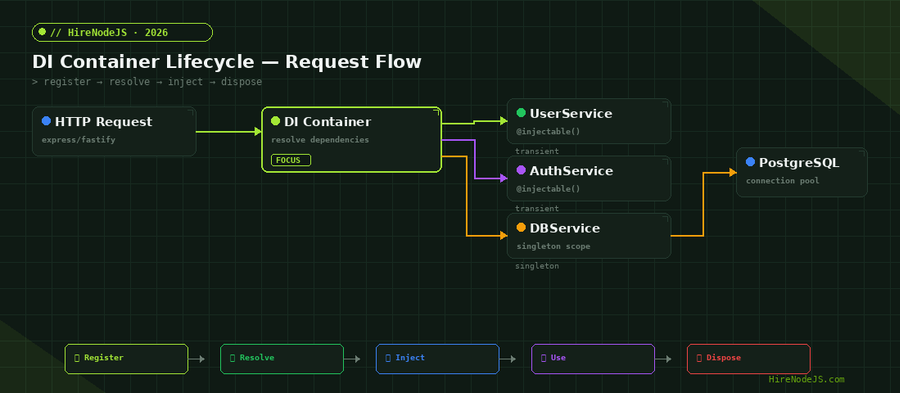Select the PostgreSQL node card
This screenshot has width=900, height=393.
tap(802, 172)
